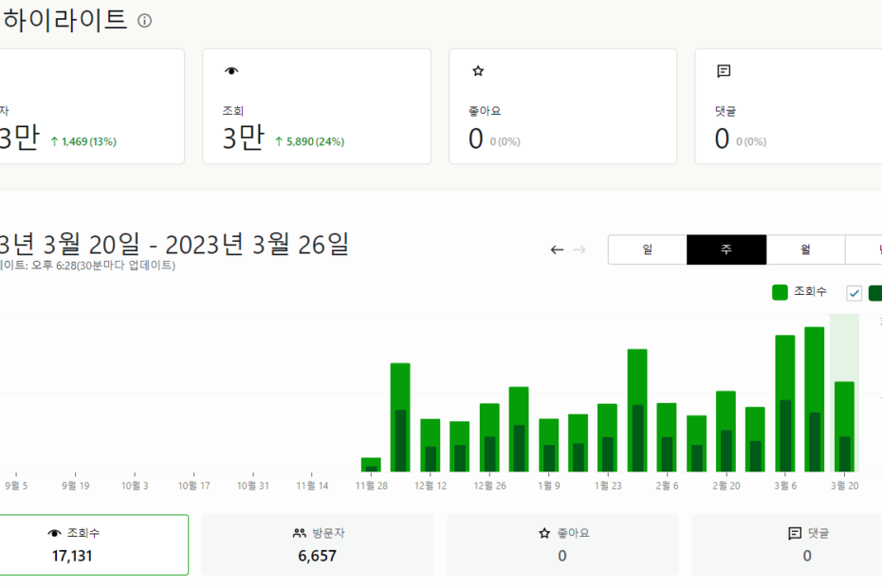Click the eye icon in 조회 card
Viewport: 882px width, 588px height.
tap(230, 71)
